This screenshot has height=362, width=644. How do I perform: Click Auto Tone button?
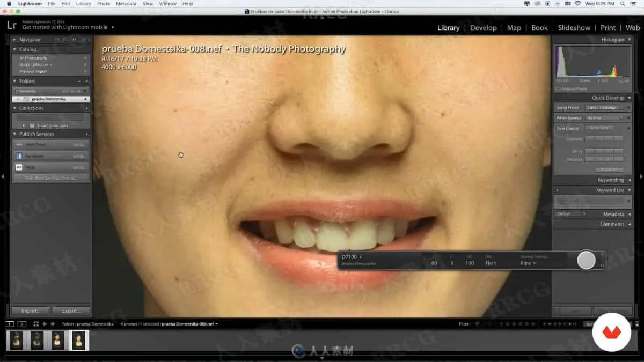coord(599,128)
